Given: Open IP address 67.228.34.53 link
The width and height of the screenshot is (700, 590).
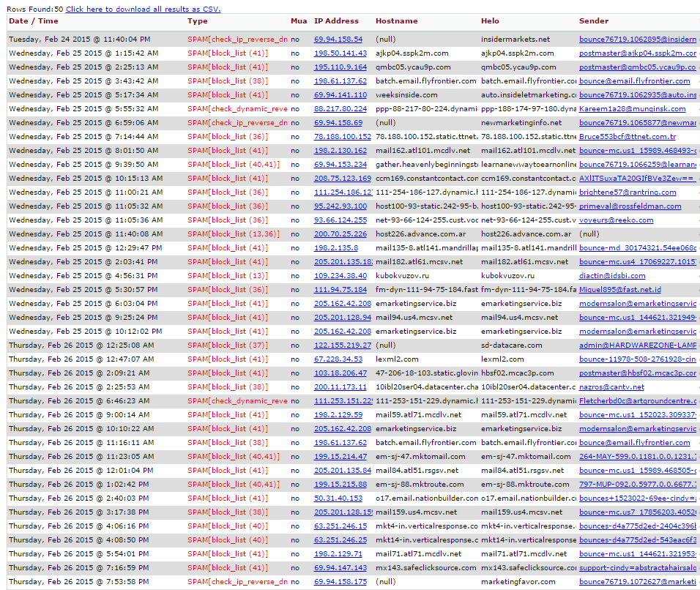Looking at the screenshot, I should click(x=338, y=359).
